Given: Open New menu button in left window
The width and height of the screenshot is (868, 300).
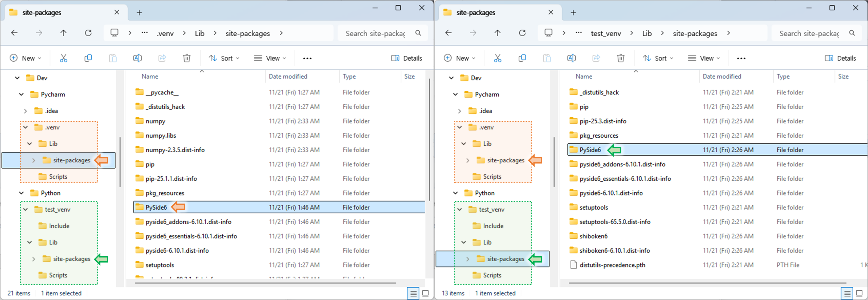Looking at the screenshot, I should tap(25, 58).
